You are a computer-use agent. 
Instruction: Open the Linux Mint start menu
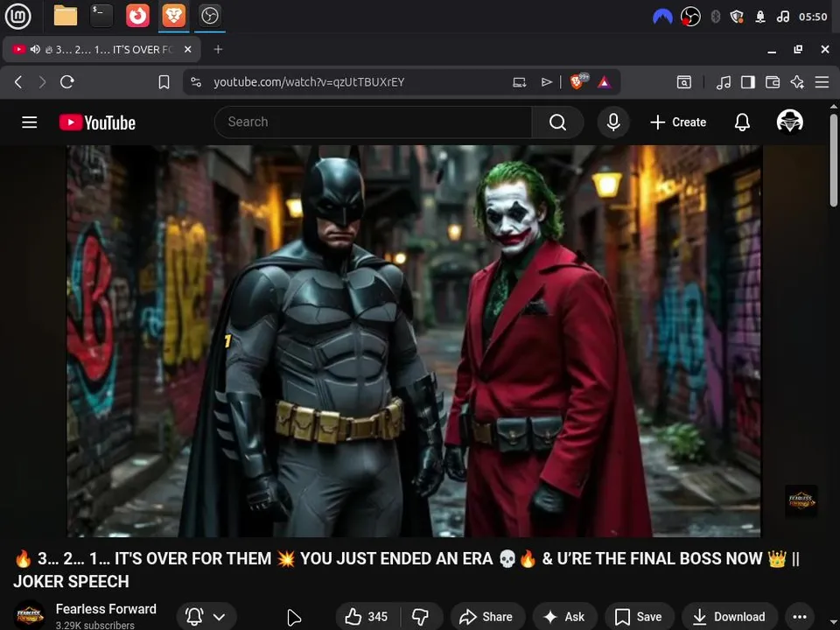17,16
